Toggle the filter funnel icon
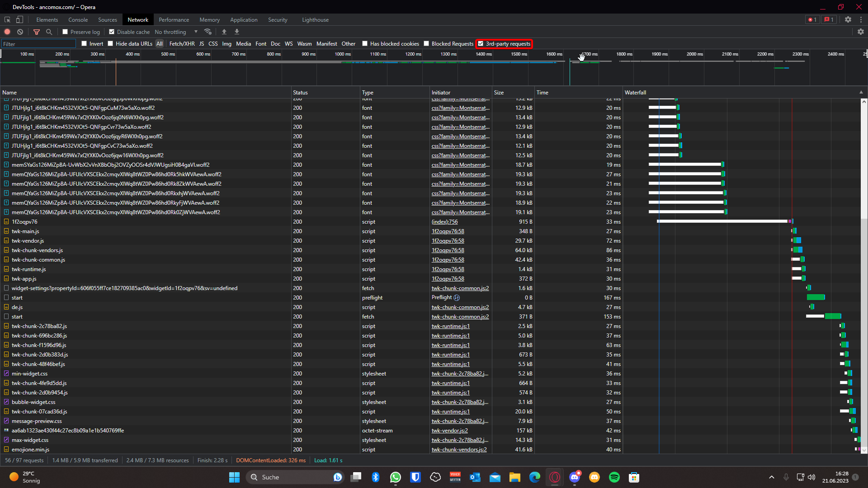 (37, 32)
